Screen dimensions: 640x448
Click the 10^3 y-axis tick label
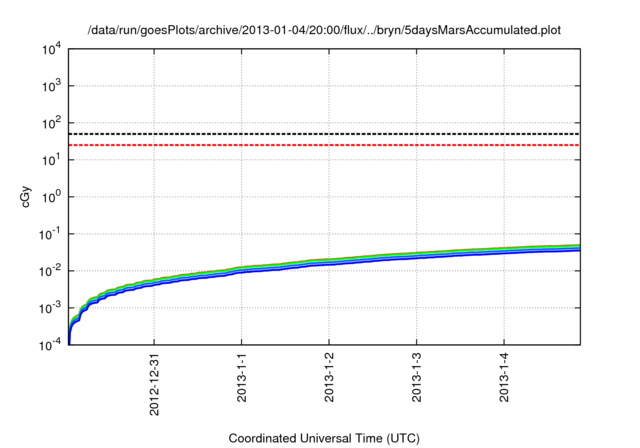click(51, 86)
